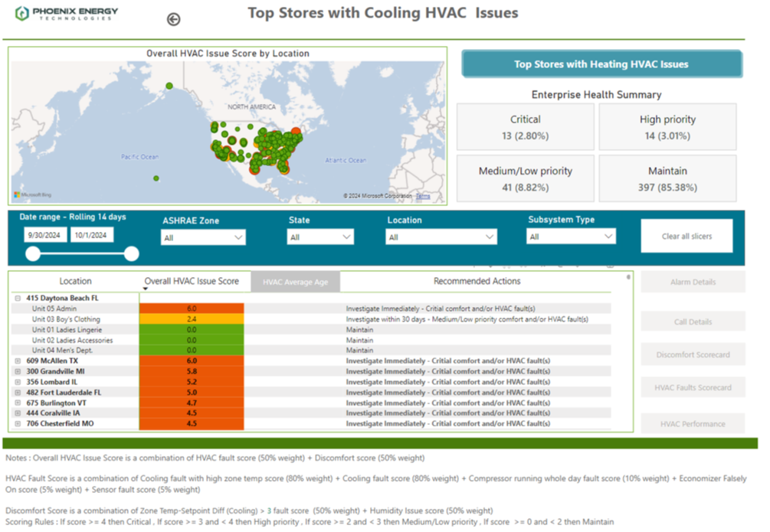Click the 706 Chesterfield MO location name
Screen dimensions: 770x532
coord(60,423)
